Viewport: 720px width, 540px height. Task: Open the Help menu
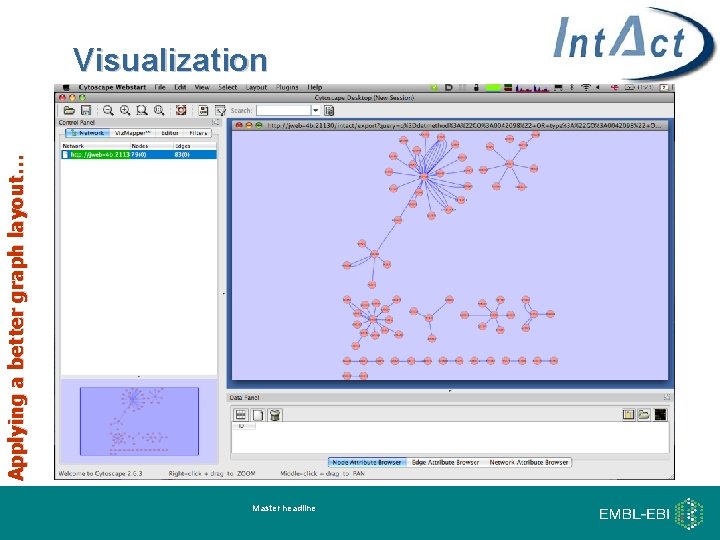click(x=315, y=87)
